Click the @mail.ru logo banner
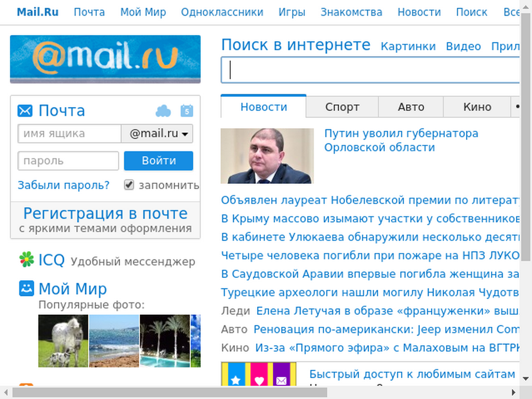 click(x=105, y=59)
